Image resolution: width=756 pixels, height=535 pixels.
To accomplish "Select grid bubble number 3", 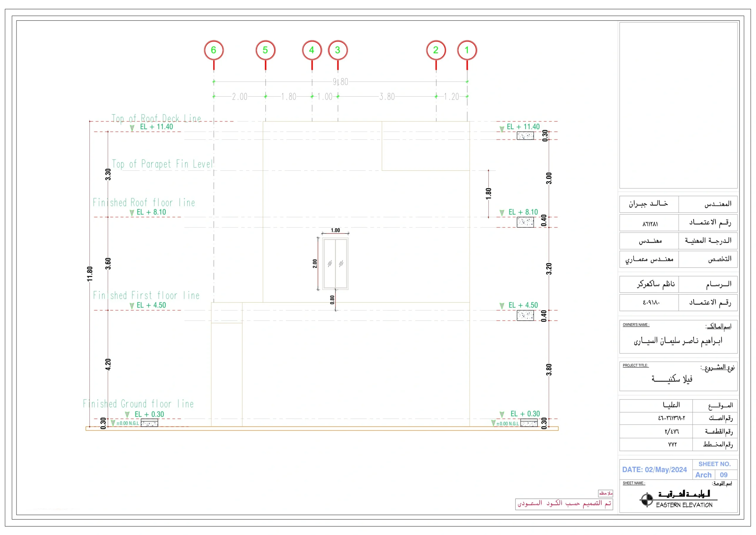I will (338, 50).
